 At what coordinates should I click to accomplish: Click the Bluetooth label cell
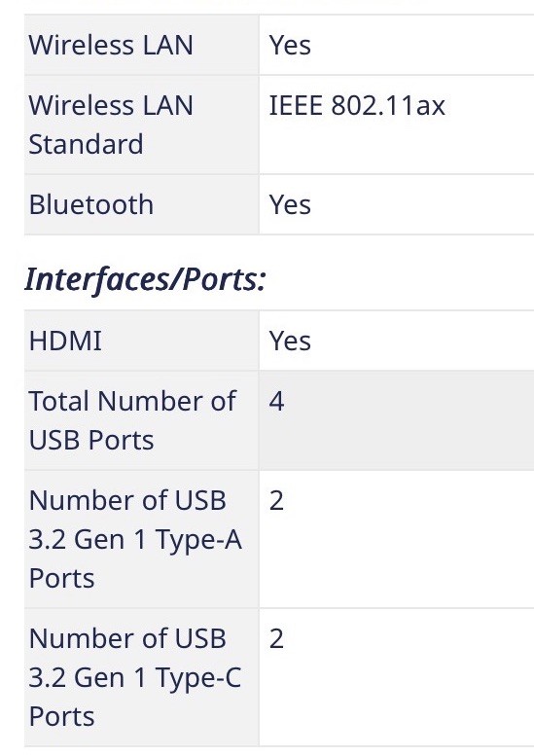[142, 204]
